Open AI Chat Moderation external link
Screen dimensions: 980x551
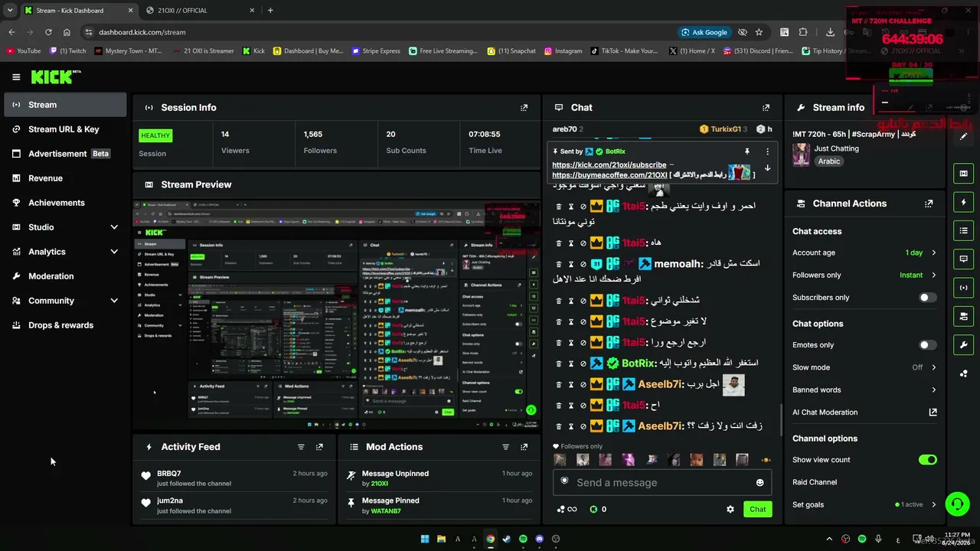[933, 412]
